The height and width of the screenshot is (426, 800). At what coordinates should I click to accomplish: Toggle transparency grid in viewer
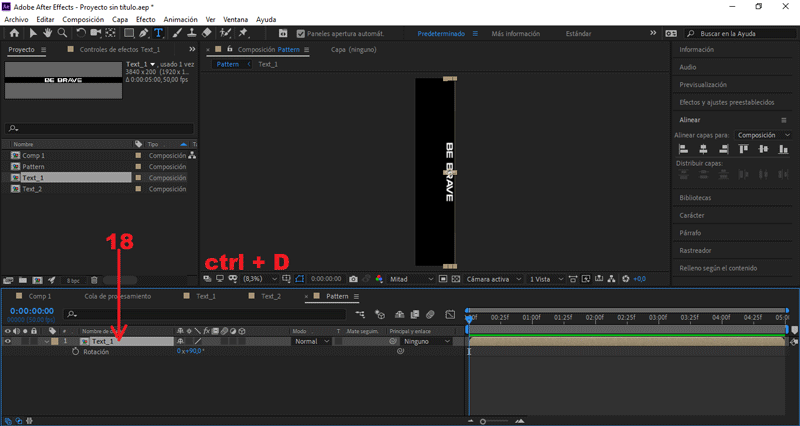(x=456, y=279)
